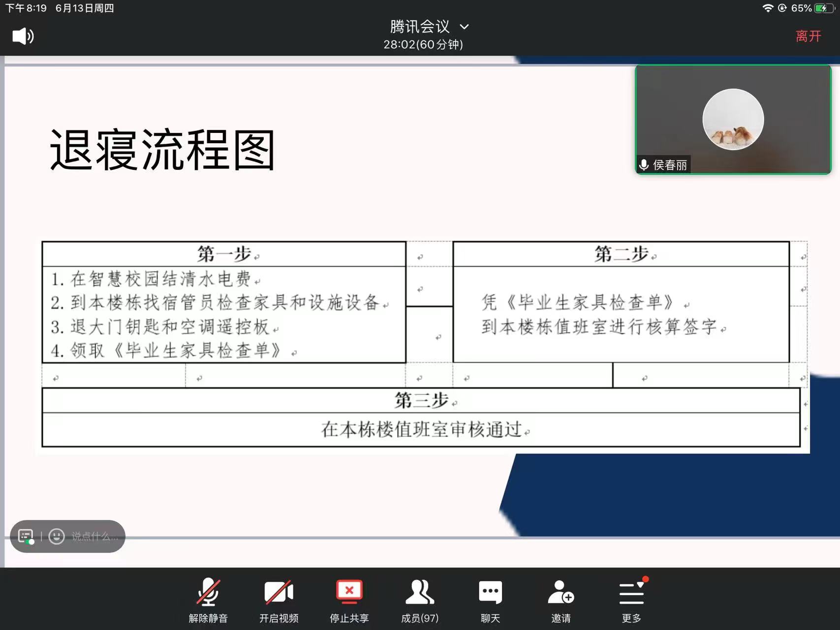Toggle the chat bubble list icon

pos(26,536)
